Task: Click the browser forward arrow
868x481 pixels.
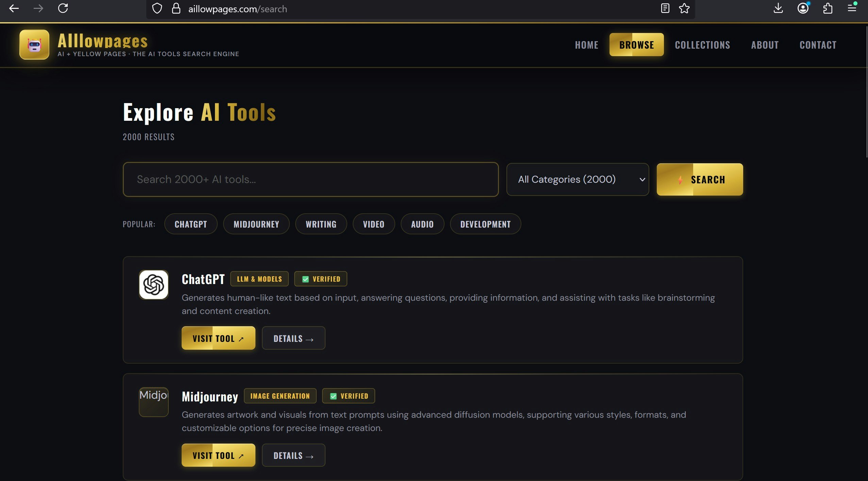Action: pyautogui.click(x=38, y=9)
